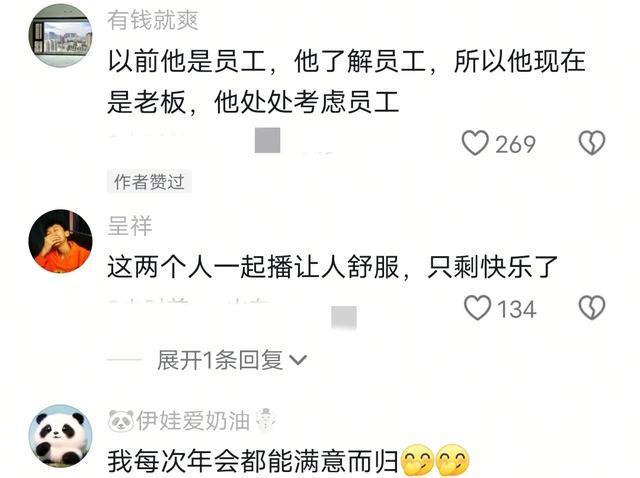Tap the 作者赞过 tag
Image resolution: width=640 pixels, height=478 pixels.
tap(149, 182)
